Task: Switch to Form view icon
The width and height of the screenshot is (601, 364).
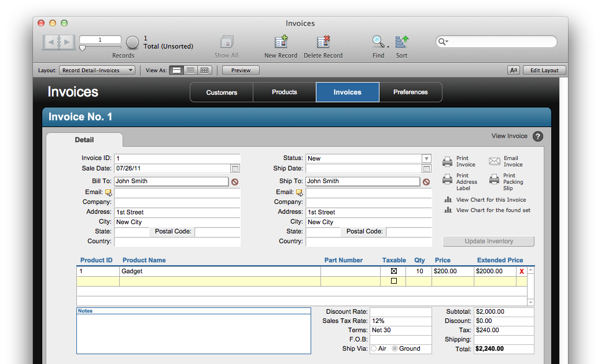Action: coord(176,70)
